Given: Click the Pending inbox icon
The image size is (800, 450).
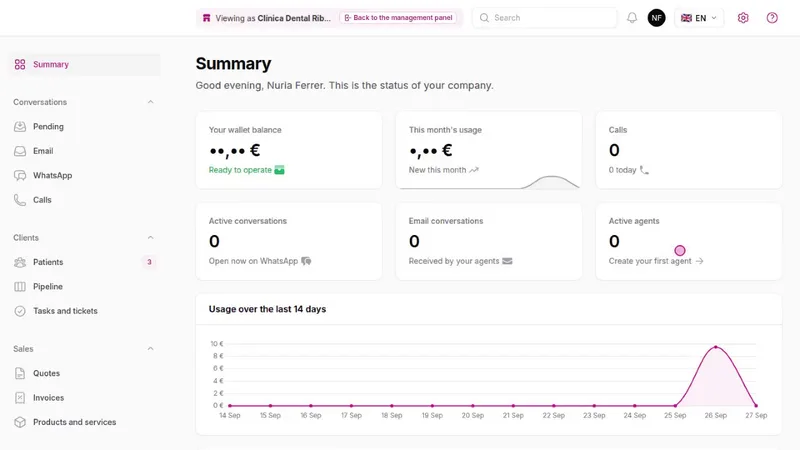Looking at the screenshot, I should point(20,127).
